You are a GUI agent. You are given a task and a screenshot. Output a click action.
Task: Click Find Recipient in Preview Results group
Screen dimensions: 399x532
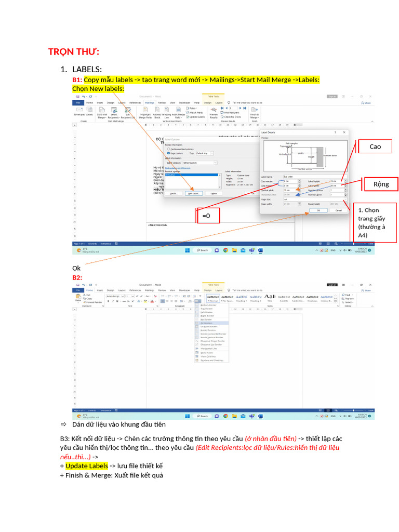pos(230,112)
